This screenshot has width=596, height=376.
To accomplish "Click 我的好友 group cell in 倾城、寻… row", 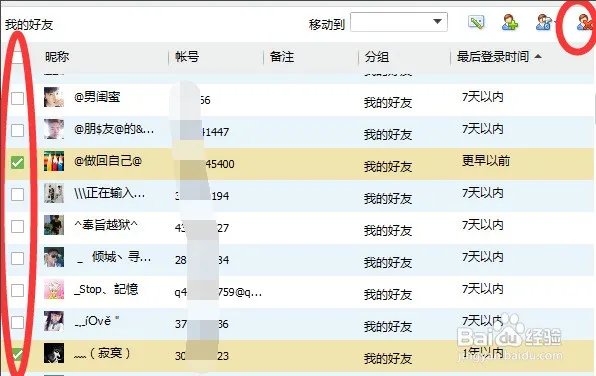I will 388,263.
